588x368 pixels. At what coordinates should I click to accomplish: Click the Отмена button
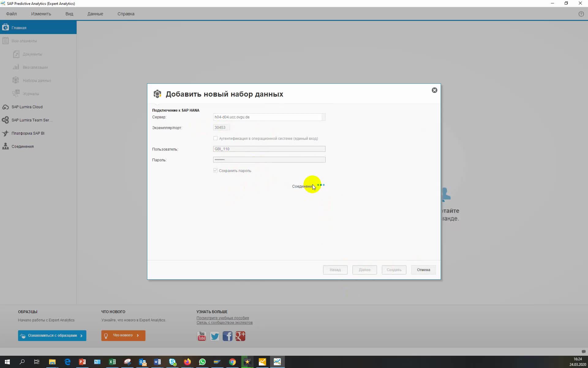[x=423, y=270]
